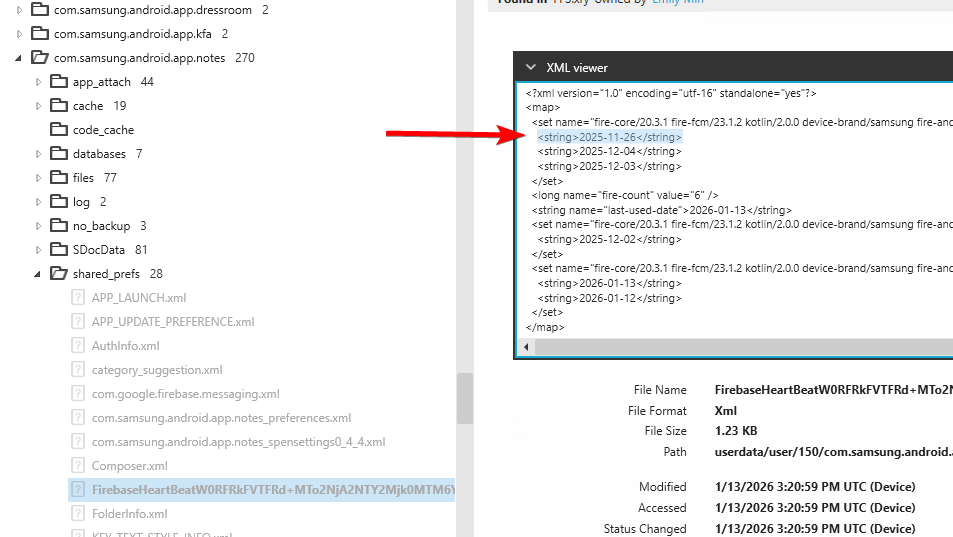
Task: Click the last-used-date 2026-01-13 line
Action: pyautogui.click(x=661, y=210)
